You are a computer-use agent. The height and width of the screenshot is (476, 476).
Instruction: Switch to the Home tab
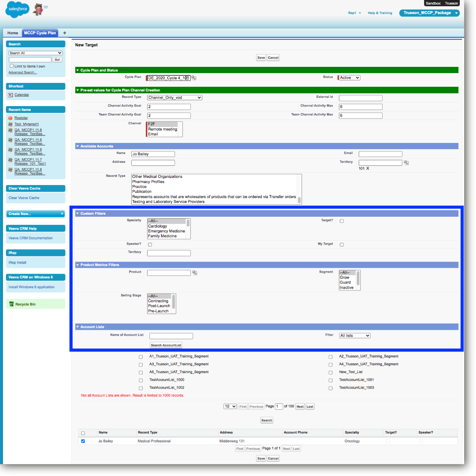point(13,33)
